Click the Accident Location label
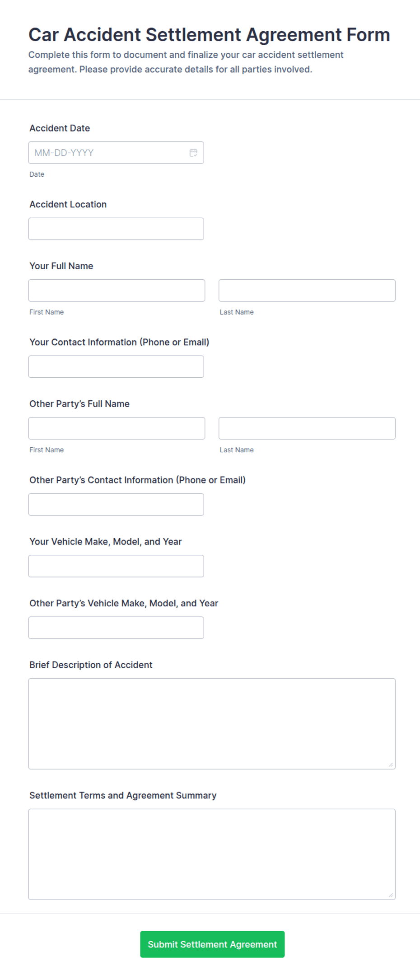The image size is (420, 980). click(68, 205)
